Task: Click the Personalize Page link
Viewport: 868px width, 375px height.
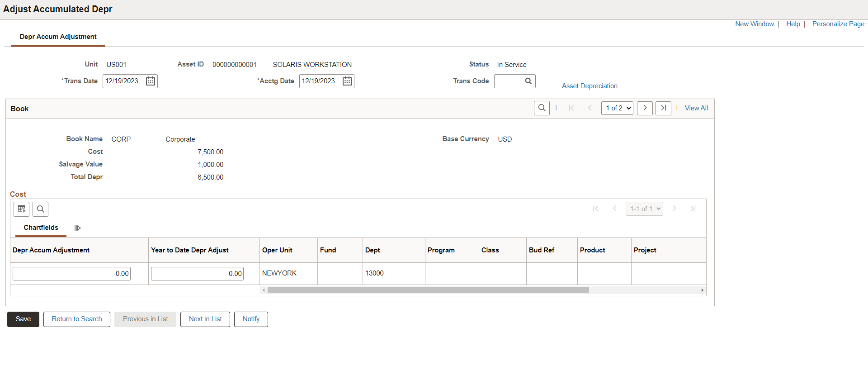Action: coord(838,24)
